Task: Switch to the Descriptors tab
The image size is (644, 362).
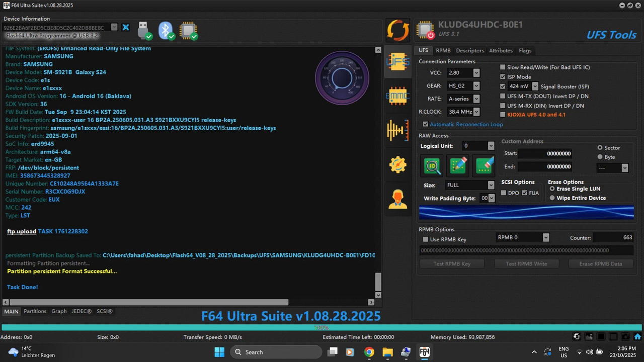Action: click(470, 51)
